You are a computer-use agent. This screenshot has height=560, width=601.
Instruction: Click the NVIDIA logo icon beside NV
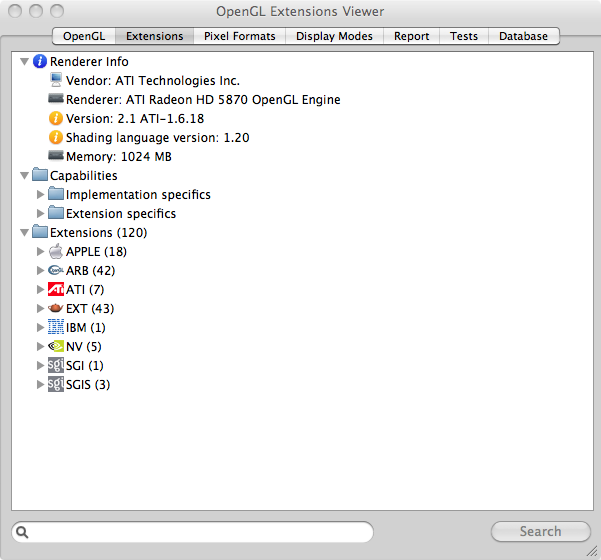pos(56,346)
